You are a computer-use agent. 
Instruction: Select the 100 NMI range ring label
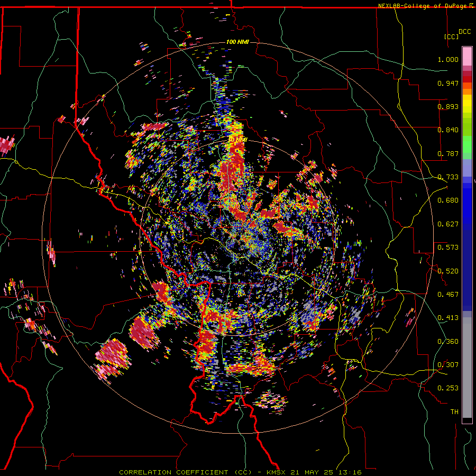click(x=237, y=42)
